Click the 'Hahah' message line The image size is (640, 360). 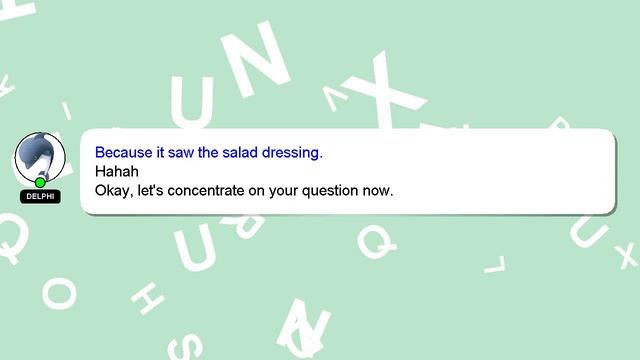(117, 171)
